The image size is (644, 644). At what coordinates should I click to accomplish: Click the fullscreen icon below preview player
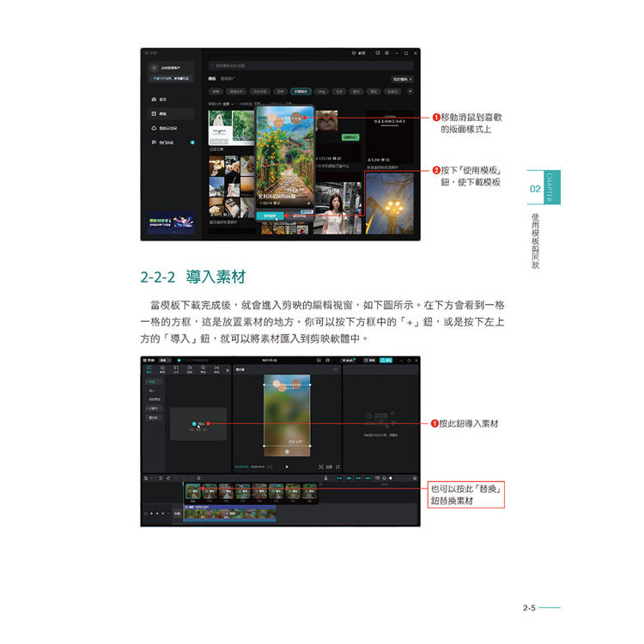[x=336, y=466]
